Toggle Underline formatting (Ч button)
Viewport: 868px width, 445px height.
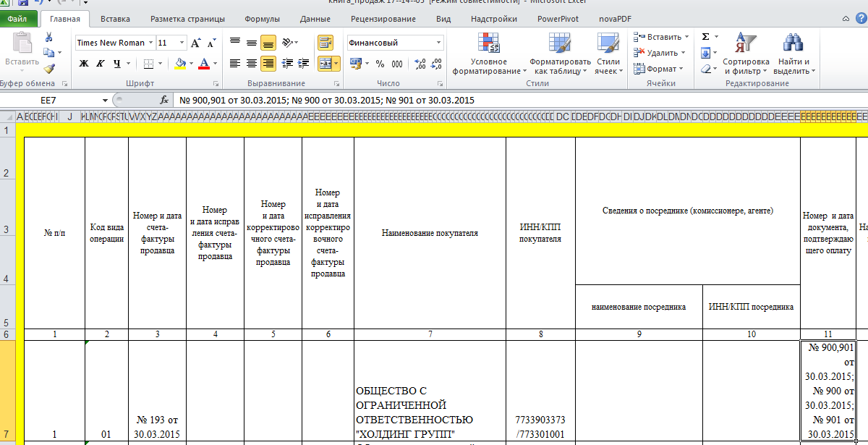click(x=116, y=64)
